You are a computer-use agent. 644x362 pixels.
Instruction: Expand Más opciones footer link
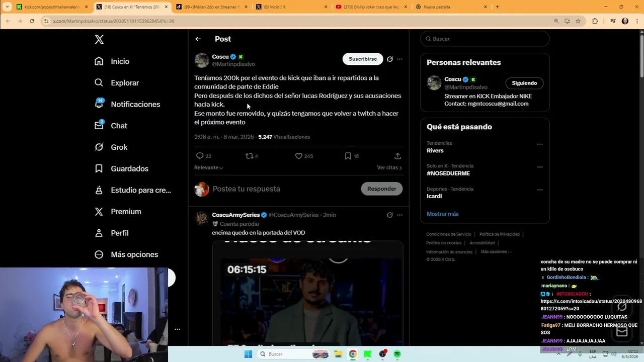496,251
